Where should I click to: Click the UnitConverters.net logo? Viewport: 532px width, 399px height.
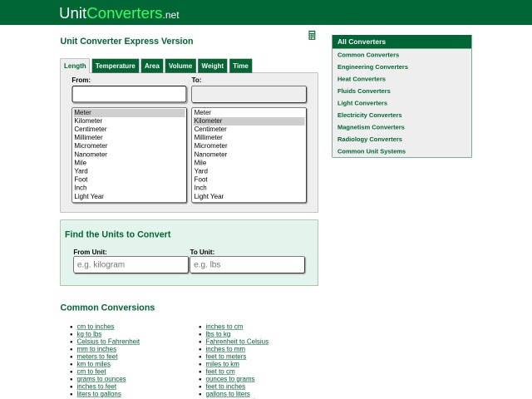tap(119, 13)
